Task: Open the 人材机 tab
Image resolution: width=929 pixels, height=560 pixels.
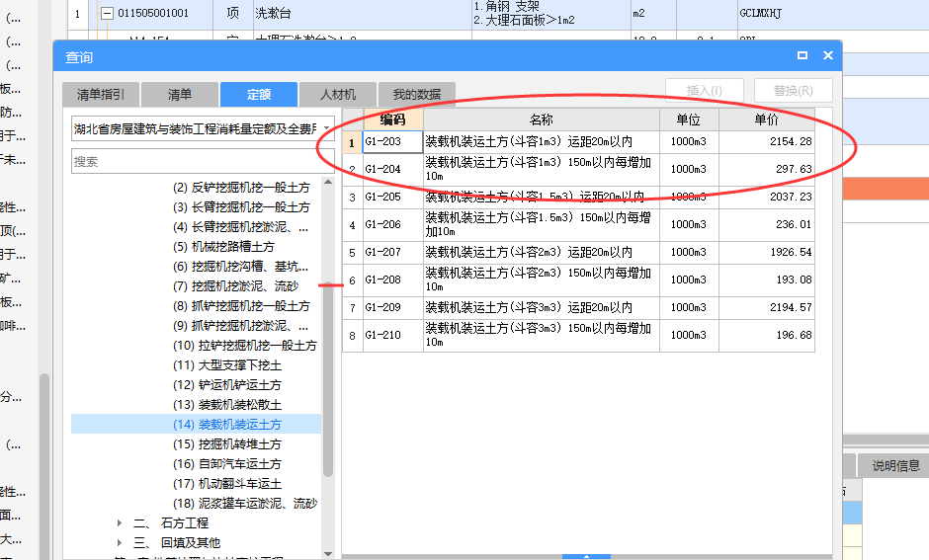Action: point(338,94)
